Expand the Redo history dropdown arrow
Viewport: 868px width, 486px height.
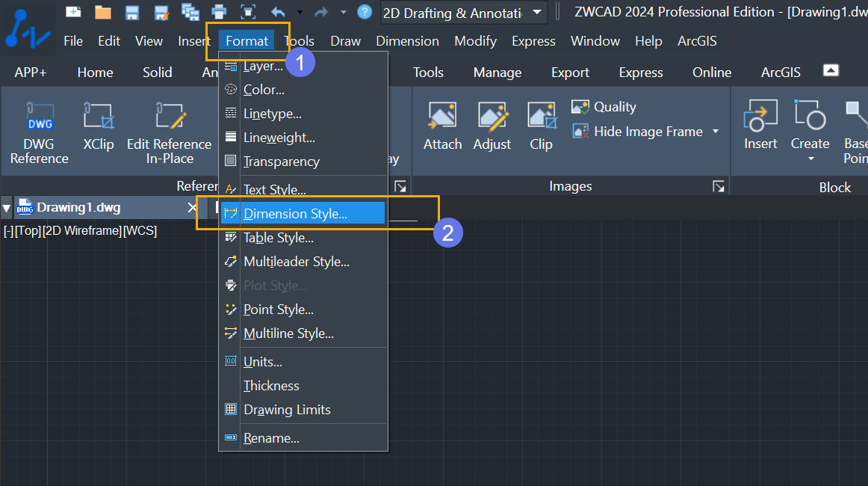(343, 12)
